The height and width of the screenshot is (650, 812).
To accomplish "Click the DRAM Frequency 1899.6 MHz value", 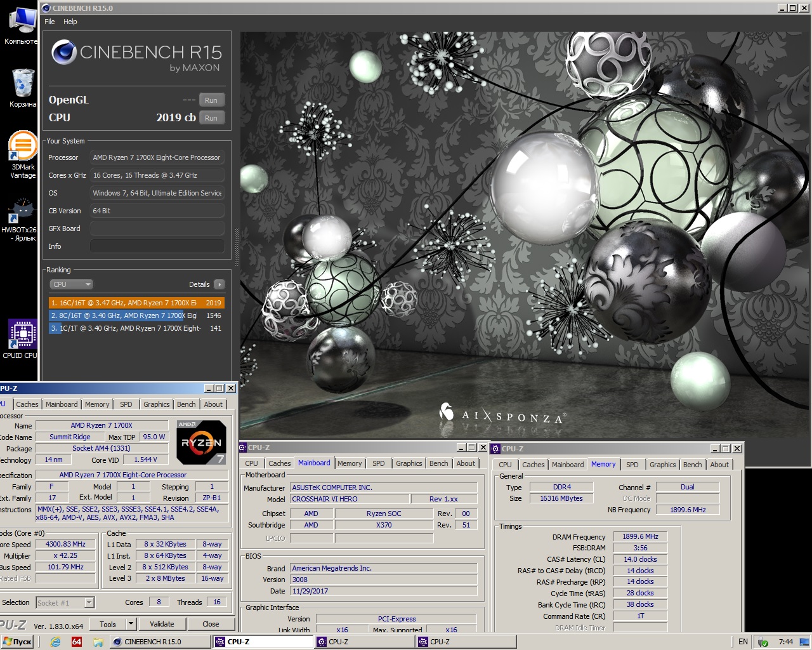I will (640, 536).
